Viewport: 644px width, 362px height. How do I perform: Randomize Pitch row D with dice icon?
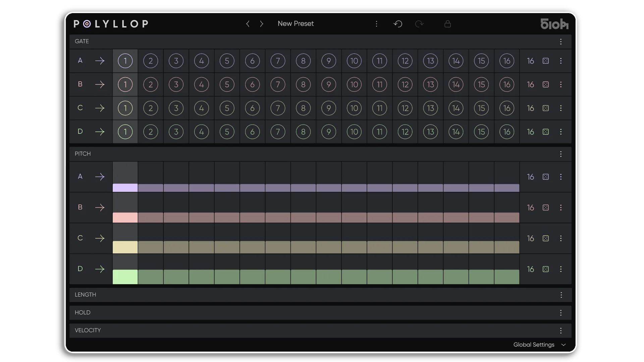pos(546,269)
